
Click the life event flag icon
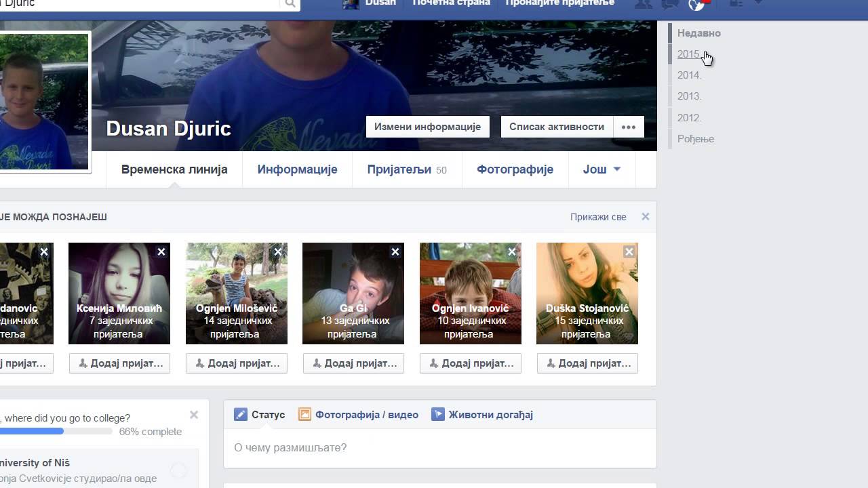(x=438, y=414)
